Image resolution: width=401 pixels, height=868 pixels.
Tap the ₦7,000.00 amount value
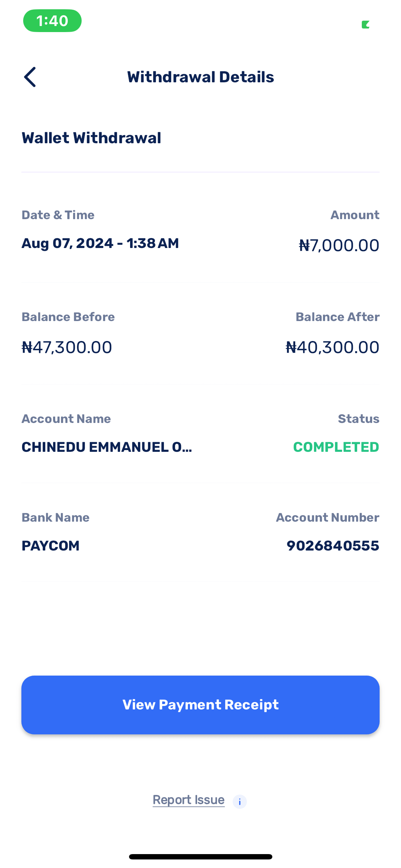click(339, 246)
